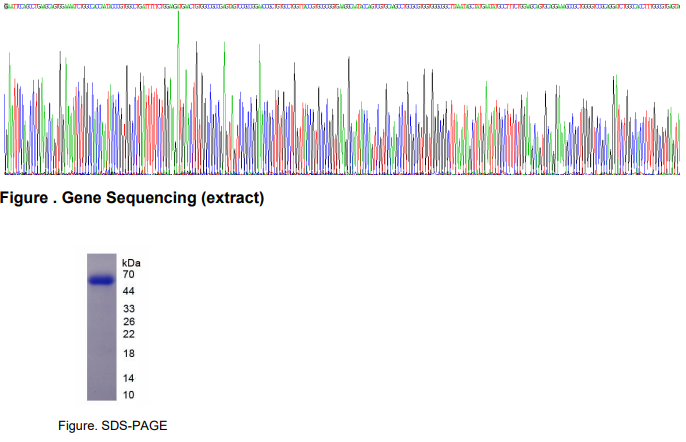
Task: Click the 'Figure . Gene Sequencing (extract)' caption
Action: click(132, 198)
